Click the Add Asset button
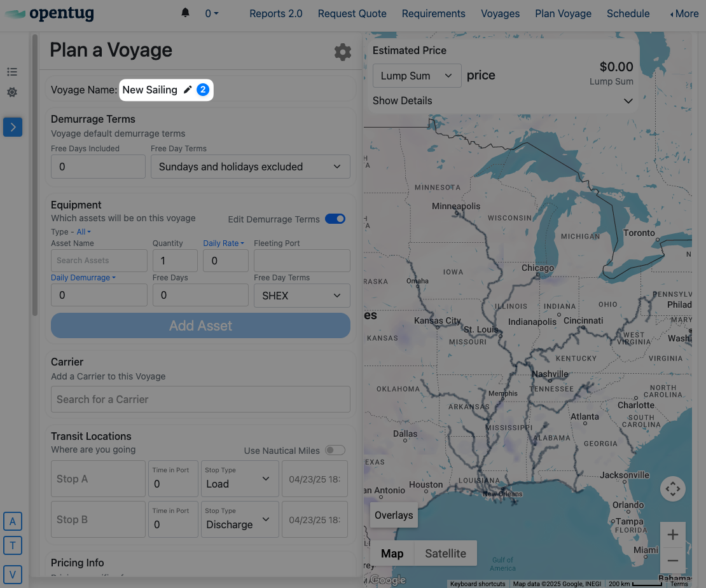Screen dimensions: 706x588 pyautogui.click(x=200, y=325)
